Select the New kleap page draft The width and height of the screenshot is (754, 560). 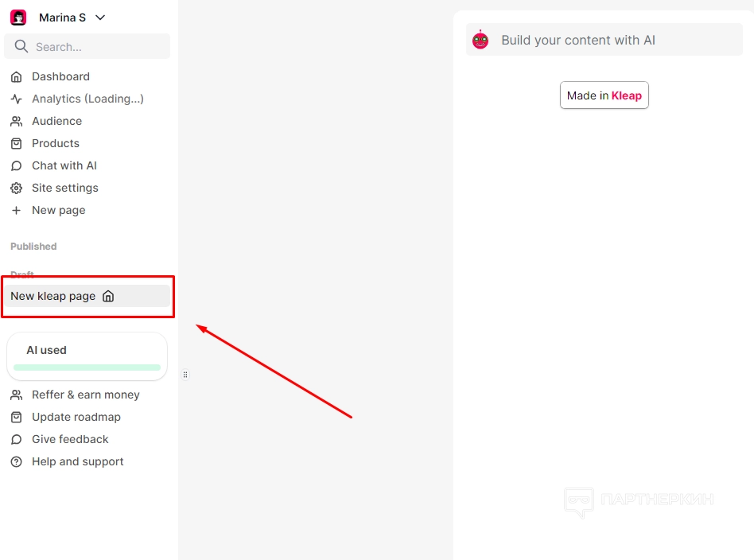click(53, 296)
